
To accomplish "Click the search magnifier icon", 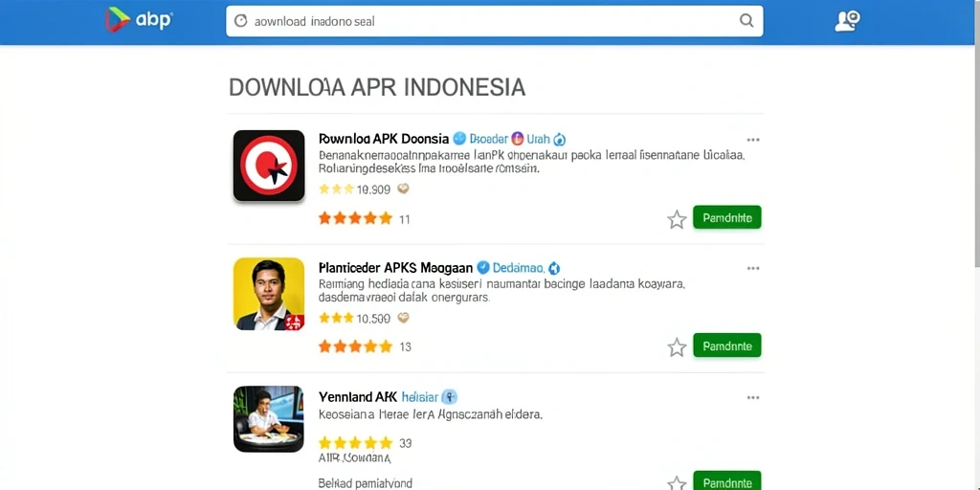I will pos(746,21).
